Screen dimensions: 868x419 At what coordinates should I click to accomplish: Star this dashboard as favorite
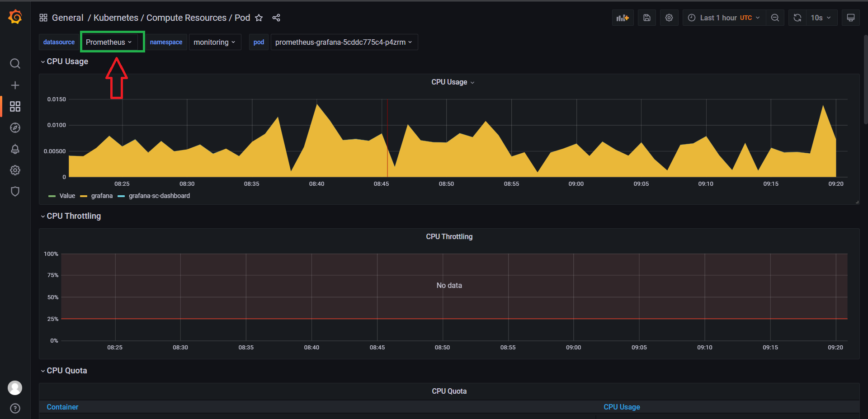click(x=259, y=18)
